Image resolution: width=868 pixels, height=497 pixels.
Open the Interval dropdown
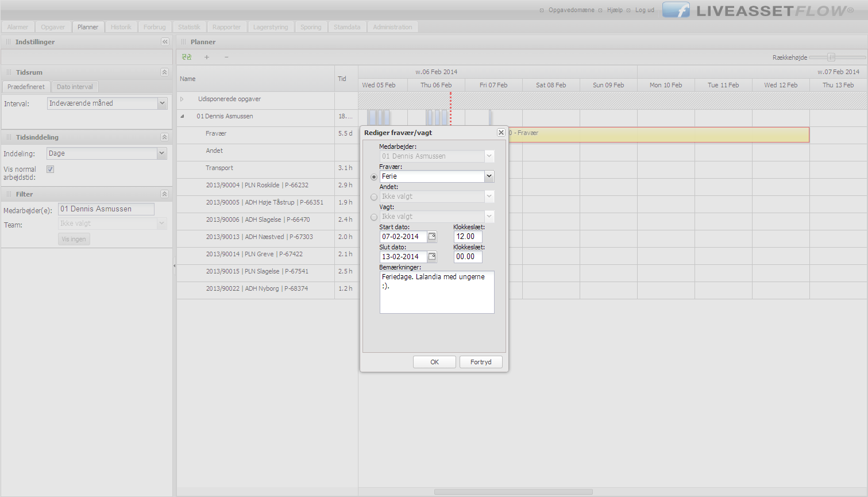click(162, 103)
